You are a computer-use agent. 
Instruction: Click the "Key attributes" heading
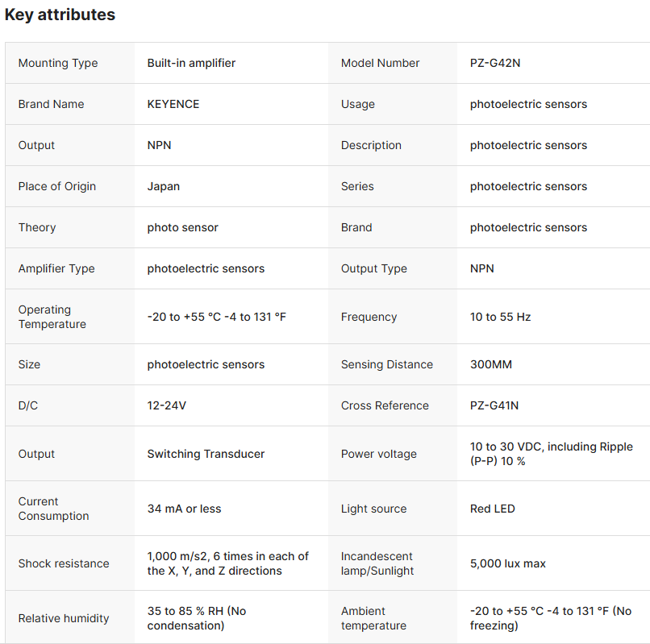60,15
